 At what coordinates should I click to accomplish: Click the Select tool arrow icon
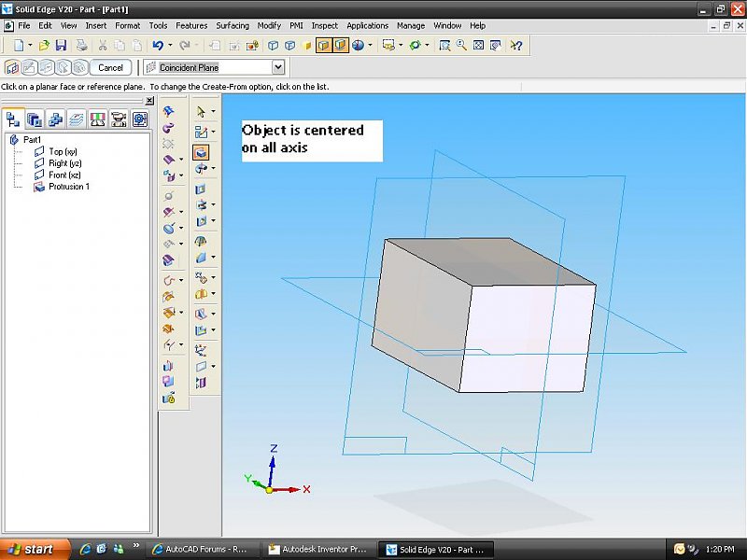(x=200, y=111)
